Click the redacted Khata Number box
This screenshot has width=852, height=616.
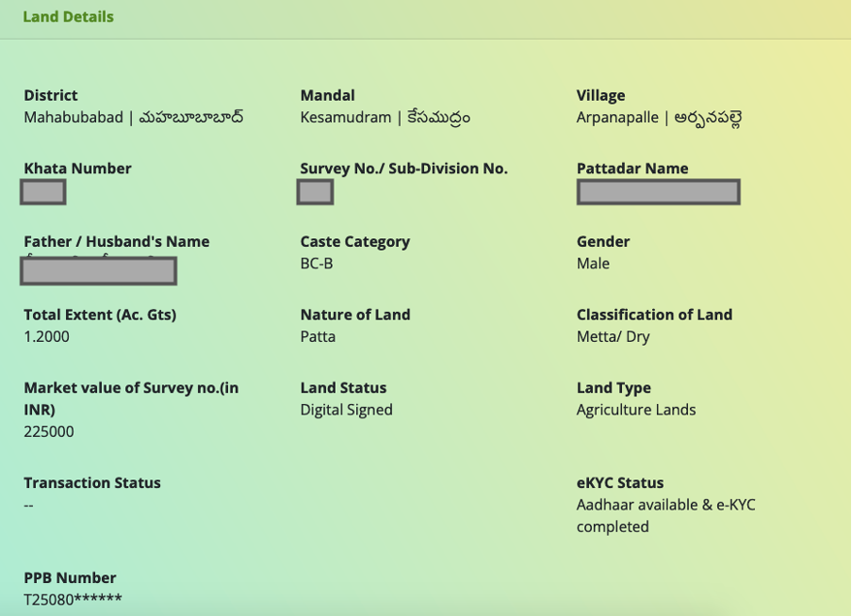pos(43,192)
